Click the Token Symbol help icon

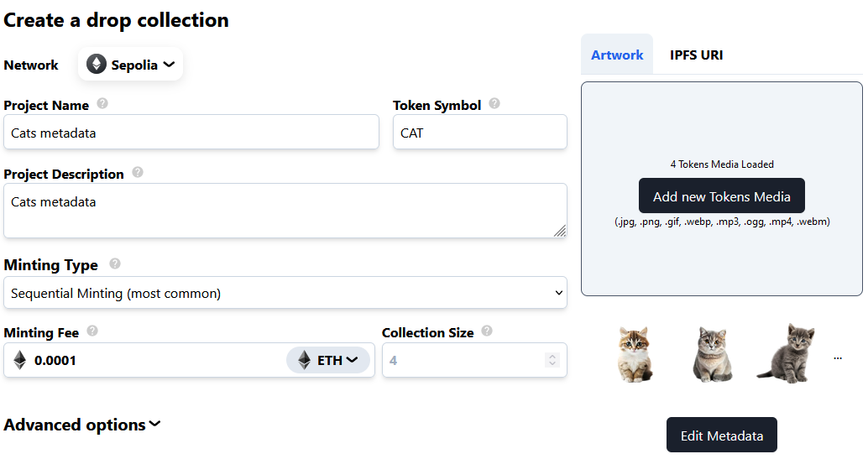coord(494,104)
